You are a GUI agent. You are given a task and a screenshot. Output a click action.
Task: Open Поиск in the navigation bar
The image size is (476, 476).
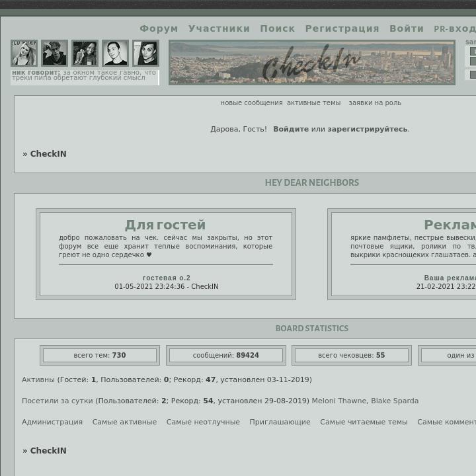click(x=277, y=28)
